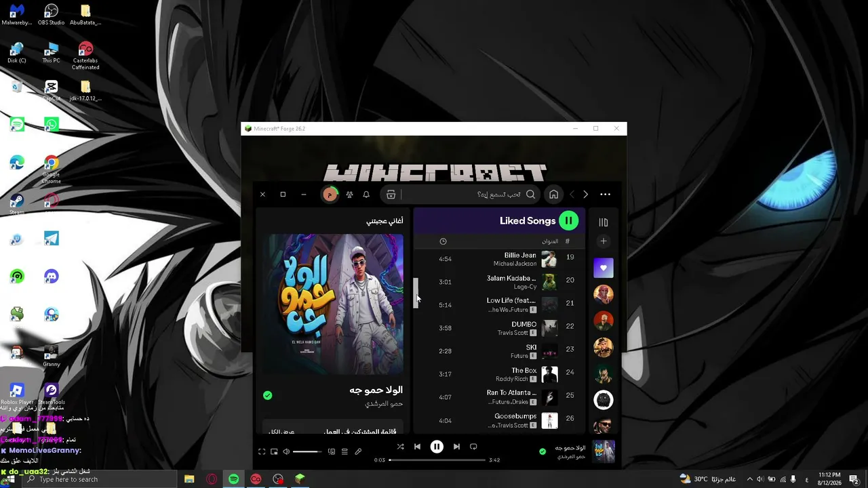This screenshot has width=868, height=488.
Task: Open Spotify notifications bell
Action: (366, 195)
